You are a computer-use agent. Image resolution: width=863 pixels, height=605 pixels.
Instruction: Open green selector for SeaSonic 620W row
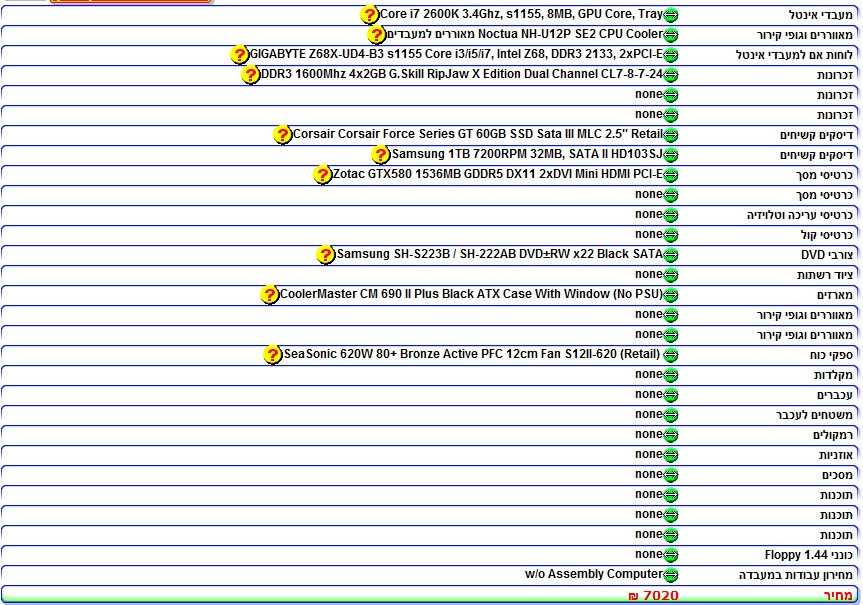click(671, 355)
